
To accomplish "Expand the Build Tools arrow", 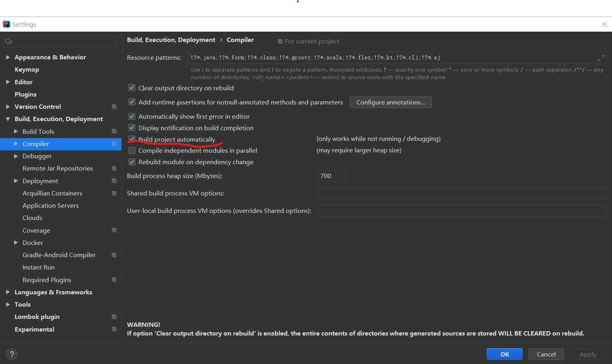I will coord(16,131).
